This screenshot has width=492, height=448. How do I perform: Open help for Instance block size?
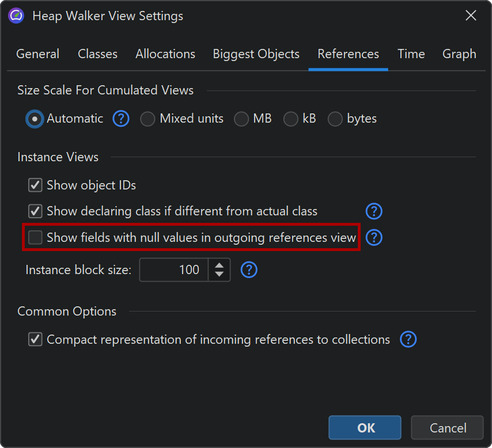[249, 269]
